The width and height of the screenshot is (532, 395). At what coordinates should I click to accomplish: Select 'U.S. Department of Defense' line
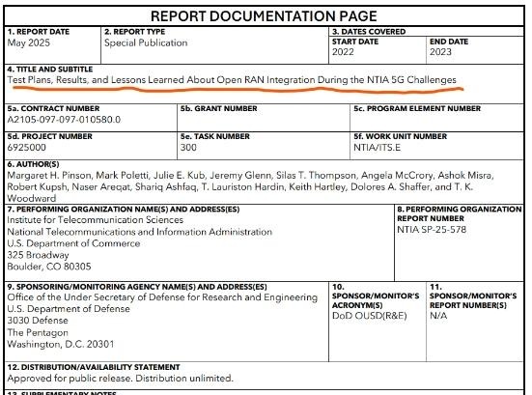69,309
